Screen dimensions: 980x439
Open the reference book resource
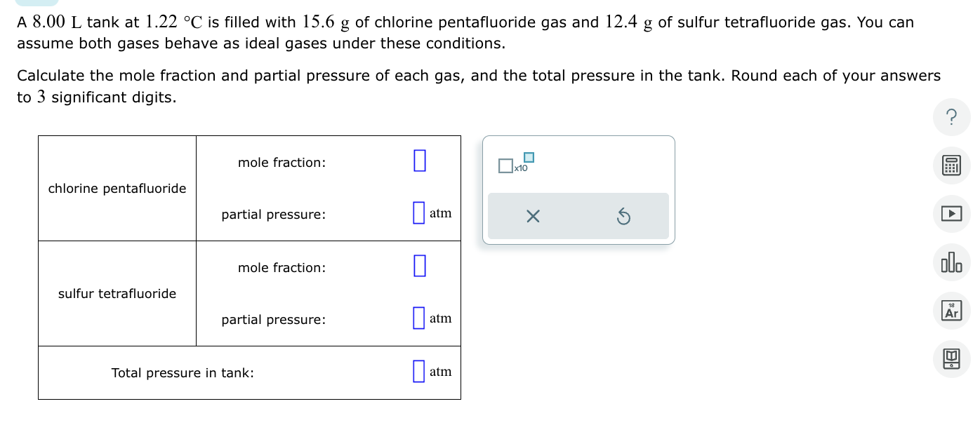point(951,359)
